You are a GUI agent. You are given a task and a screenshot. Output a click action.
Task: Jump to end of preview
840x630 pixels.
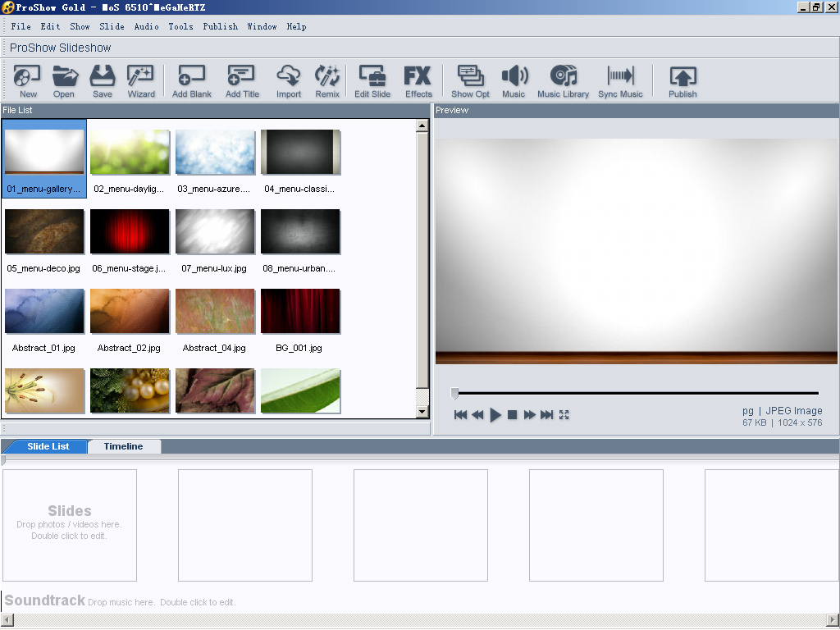pos(546,414)
